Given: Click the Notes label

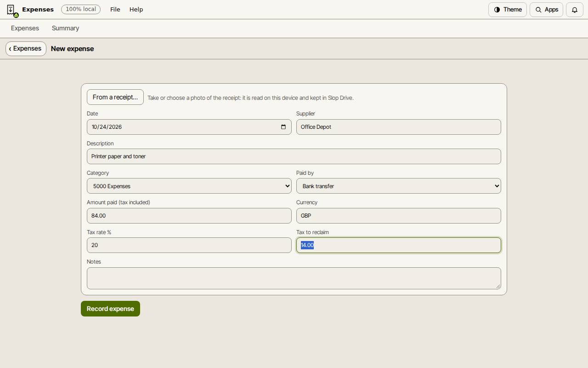Looking at the screenshot, I should coord(94,262).
